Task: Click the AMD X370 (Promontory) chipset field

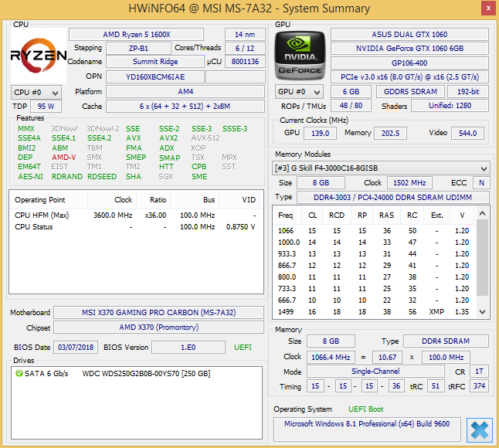Action: coord(159,327)
